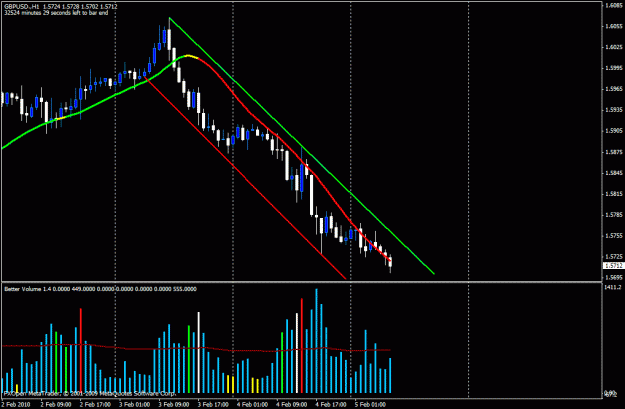The width and height of the screenshot is (625, 409).
Task: Click the '4 Feb 09:00' time axis label
Action: coord(291,404)
